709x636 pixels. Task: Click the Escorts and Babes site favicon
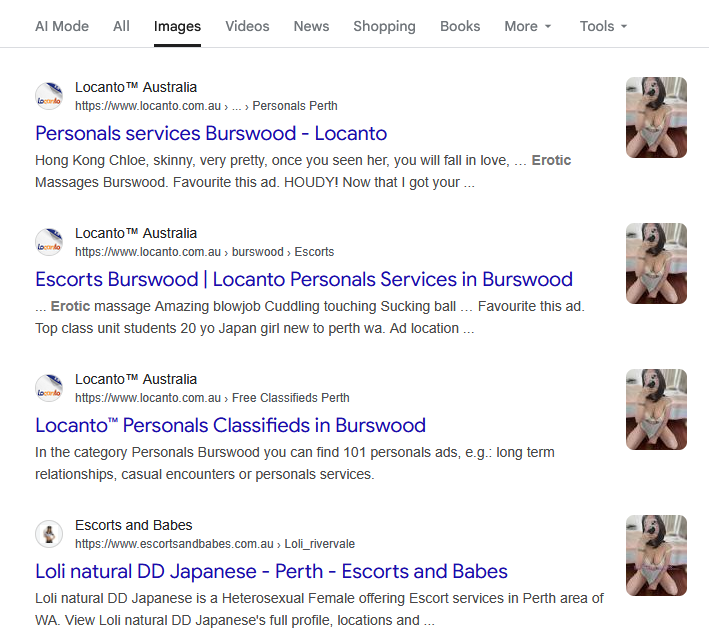[x=49, y=534]
